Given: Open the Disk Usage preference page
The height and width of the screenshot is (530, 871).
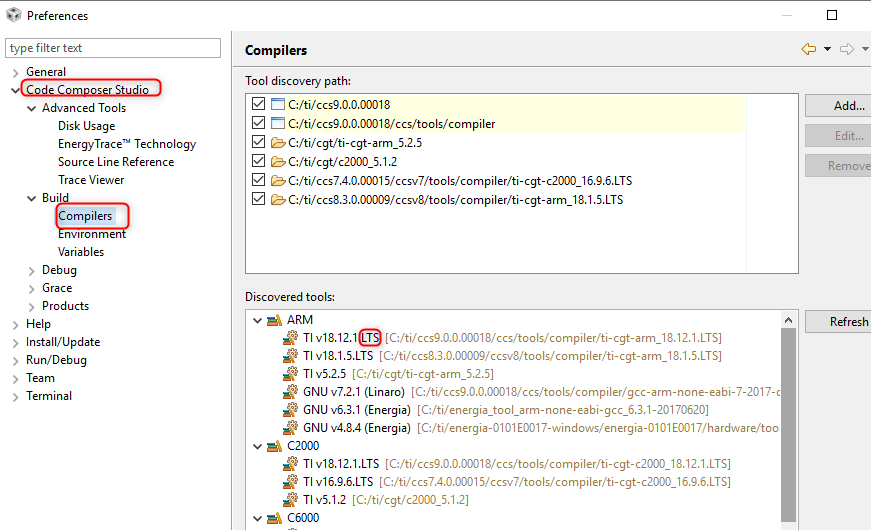Looking at the screenshot, I should (x=86, y=126).
